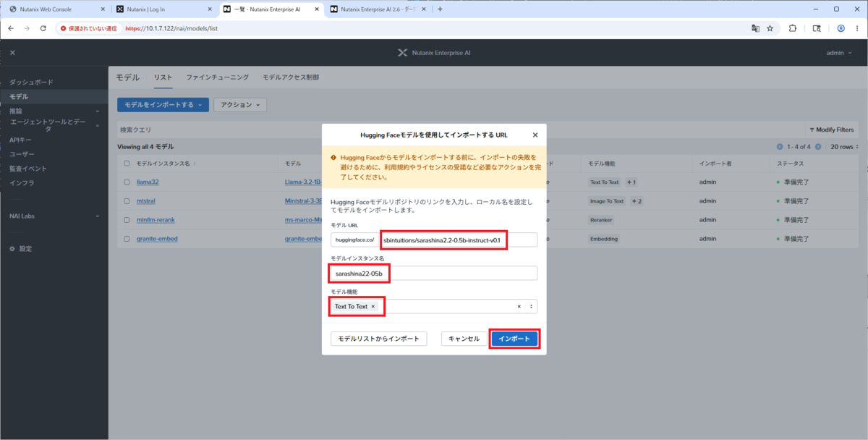Screen dimensions: 868x440
Task: Check the llama32 row checkbox
Action: 127,182
